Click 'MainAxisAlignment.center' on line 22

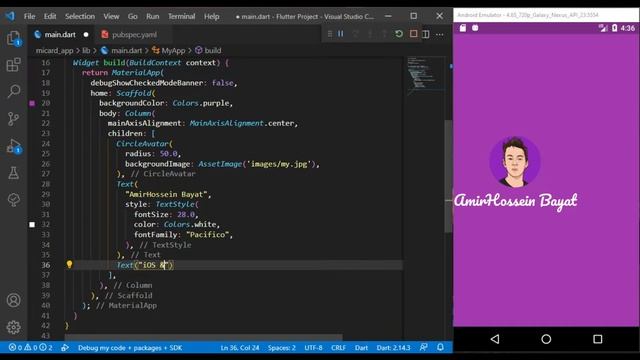[242, 123]
